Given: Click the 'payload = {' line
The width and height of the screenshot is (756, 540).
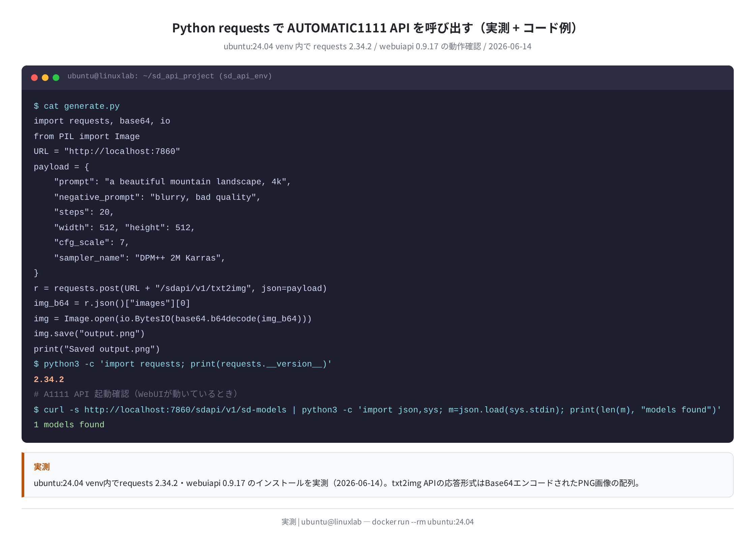Looking at the screenshot, I should click(61, 167).
